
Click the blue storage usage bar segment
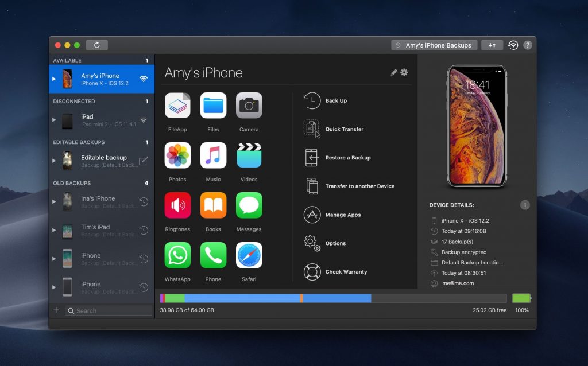(x=241, y=298)
